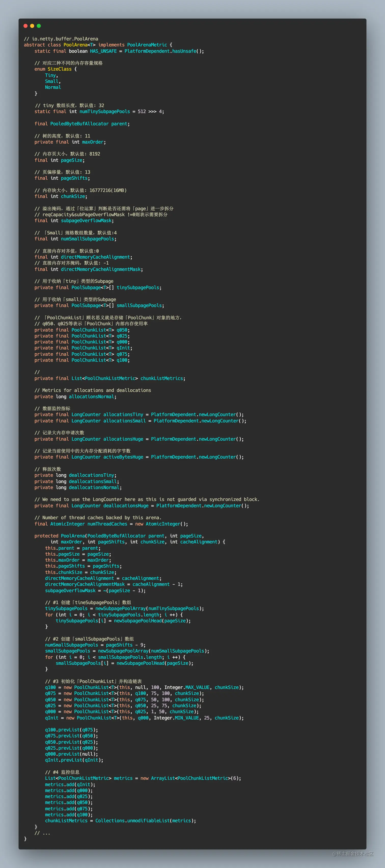The width and height of the screenshot is (385, 868).
Task: Click the line "subpageOverflowMask = ~(pageSize - 1);"
Action: coord(95,591)
